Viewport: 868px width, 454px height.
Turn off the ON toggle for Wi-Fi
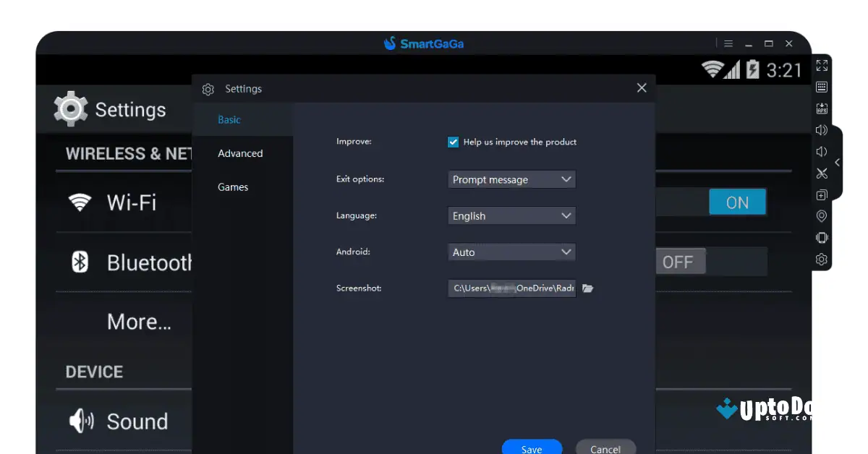(x=737, y=202)
